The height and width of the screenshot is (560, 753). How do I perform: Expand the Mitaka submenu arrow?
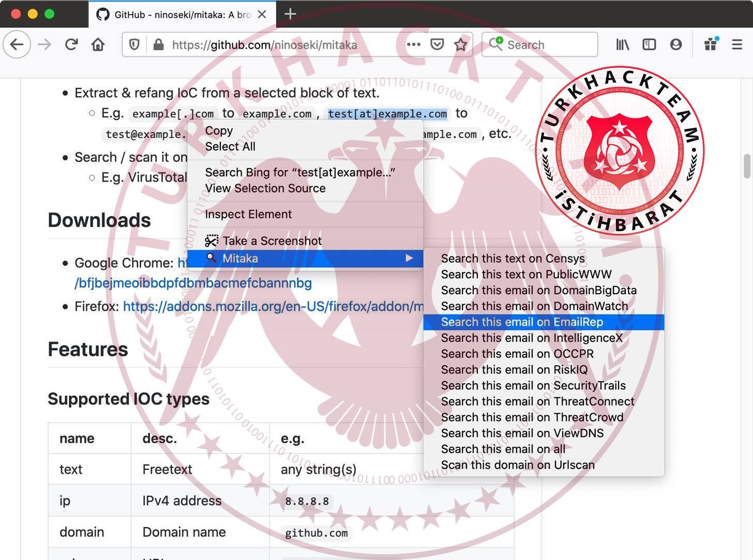pos(409,258)
